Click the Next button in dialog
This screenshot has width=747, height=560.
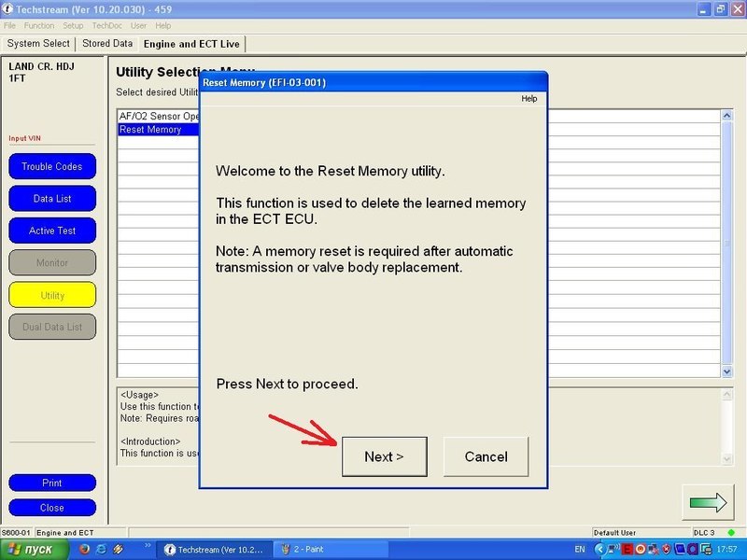[x=384, y=456]
